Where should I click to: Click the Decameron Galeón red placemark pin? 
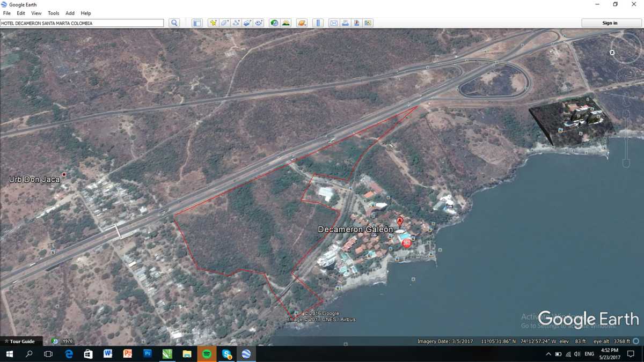400,222
